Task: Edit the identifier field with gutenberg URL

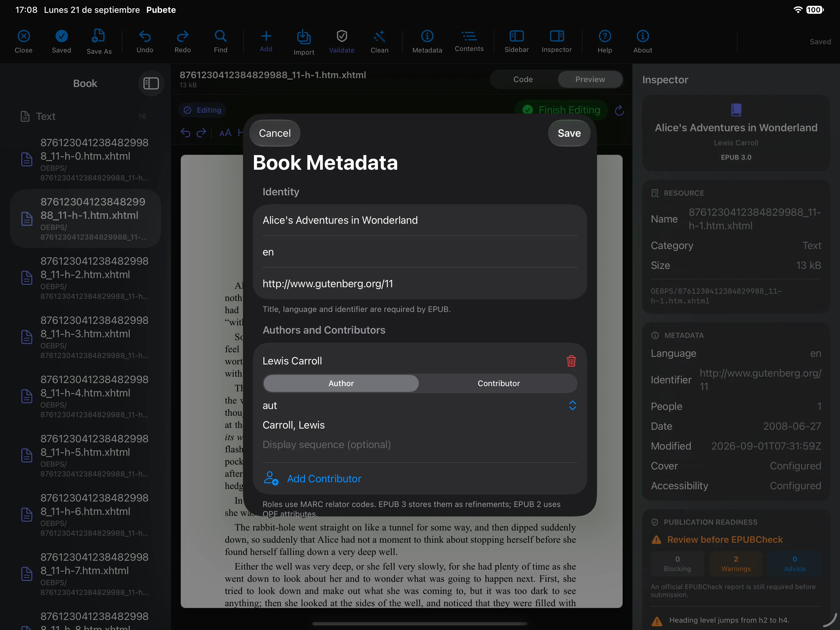Action: pos(420,284)
